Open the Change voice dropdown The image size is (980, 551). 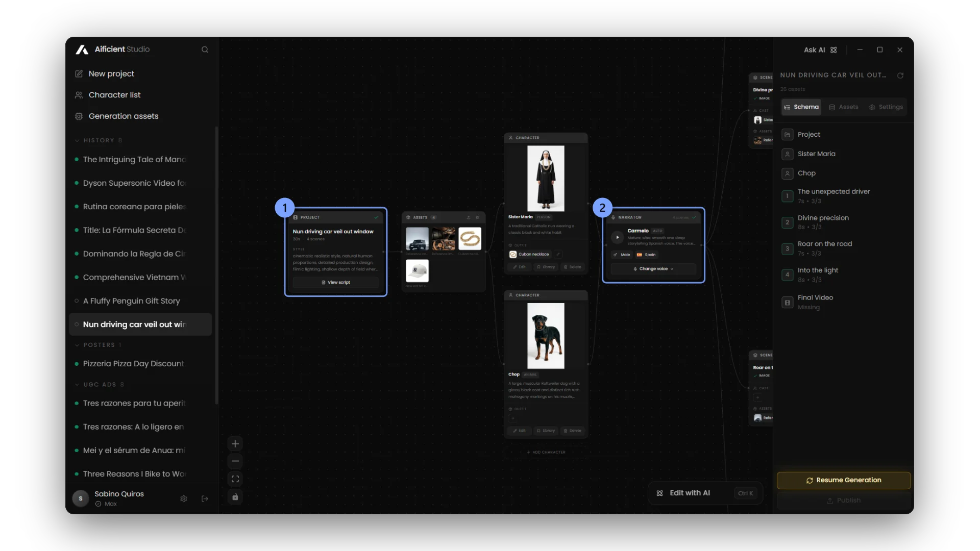tap(653, 269)
